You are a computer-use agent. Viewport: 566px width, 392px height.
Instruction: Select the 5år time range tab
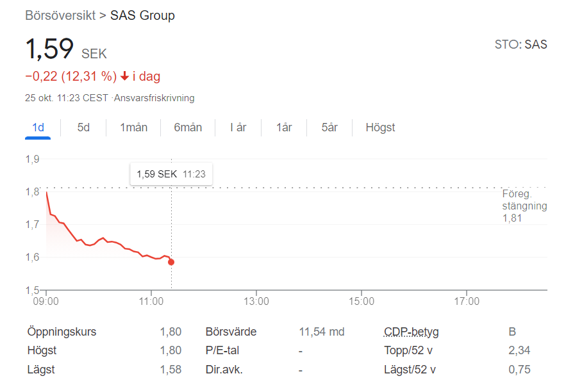329,127
